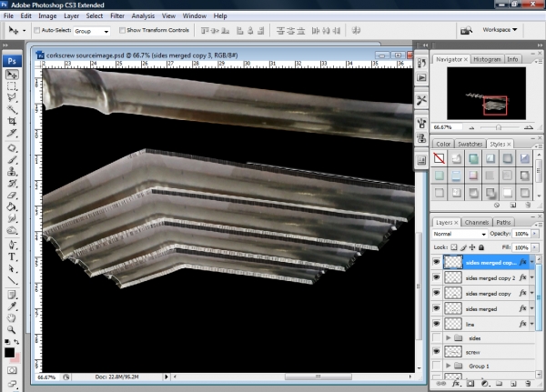The width and height of the screenshot is (546, 392).
Task: Adjust the Navigator zoom slider
Action: tap(499, 127)
